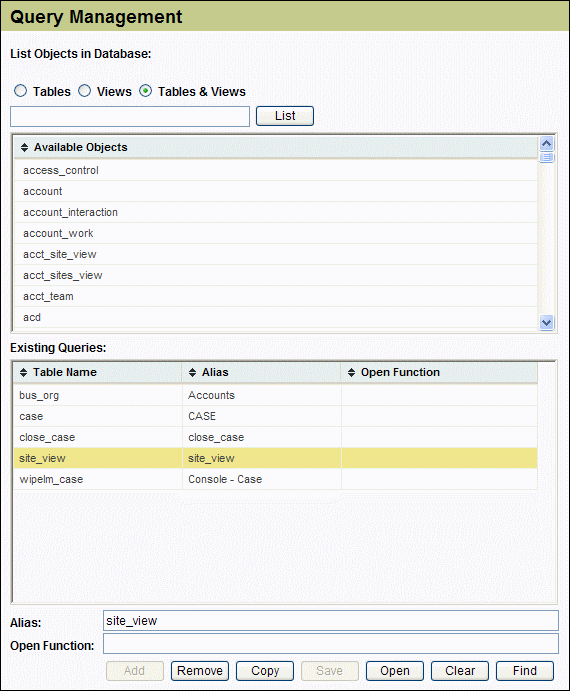Remove the selected site_view query
Screen dimensions: 570x691
[200, 671]
